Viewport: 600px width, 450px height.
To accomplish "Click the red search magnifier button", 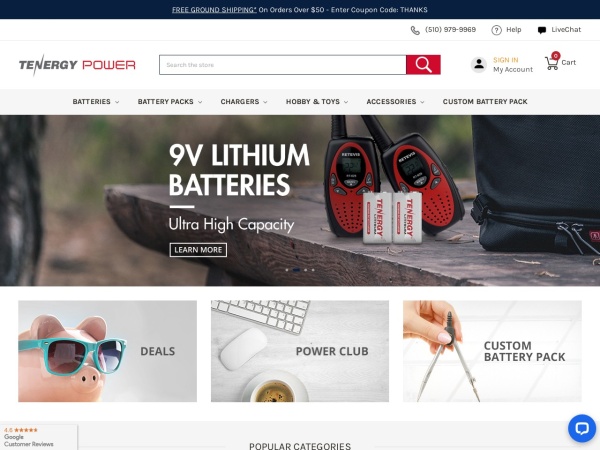I will [423, 65].
